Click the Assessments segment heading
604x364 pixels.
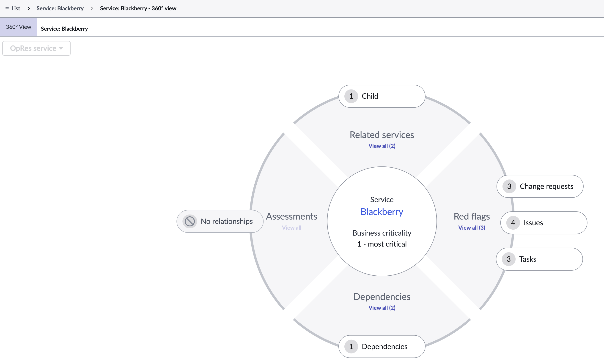pyautogui.click(x=291, y=217)
